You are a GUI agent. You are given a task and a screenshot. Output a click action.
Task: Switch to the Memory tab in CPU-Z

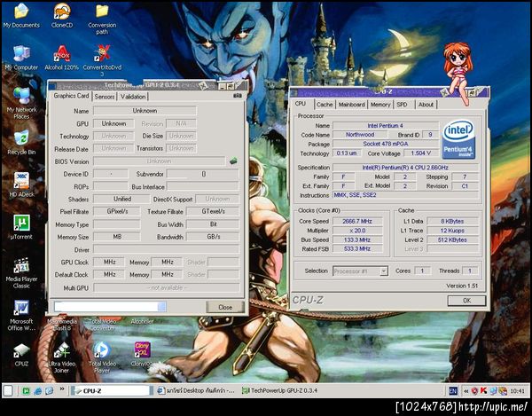(380, 105)
